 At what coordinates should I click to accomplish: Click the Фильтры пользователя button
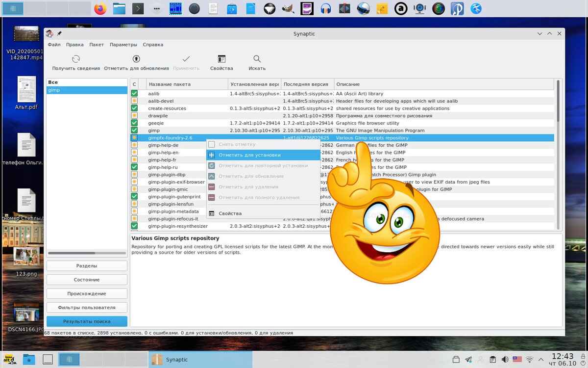[x=87, y=308]
